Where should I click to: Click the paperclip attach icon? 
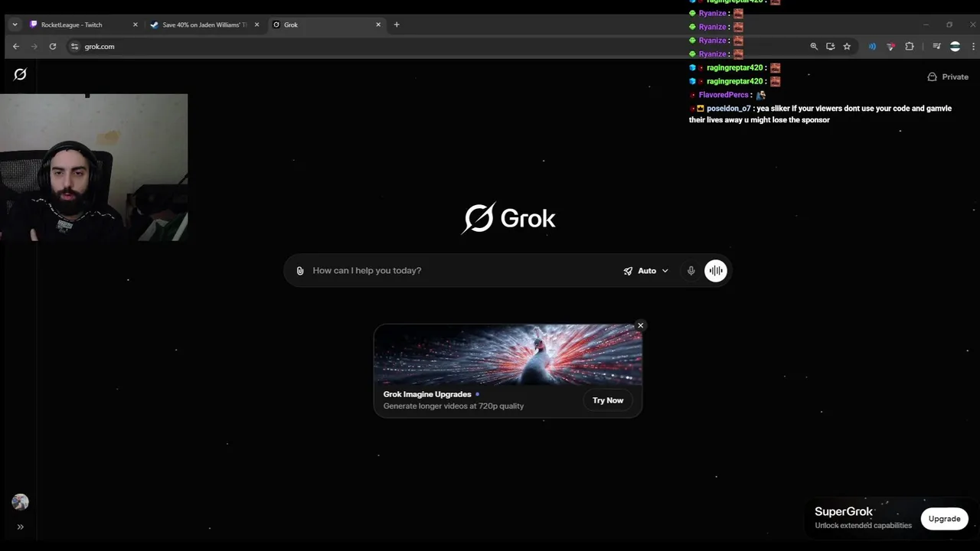[x=300, y=271]
